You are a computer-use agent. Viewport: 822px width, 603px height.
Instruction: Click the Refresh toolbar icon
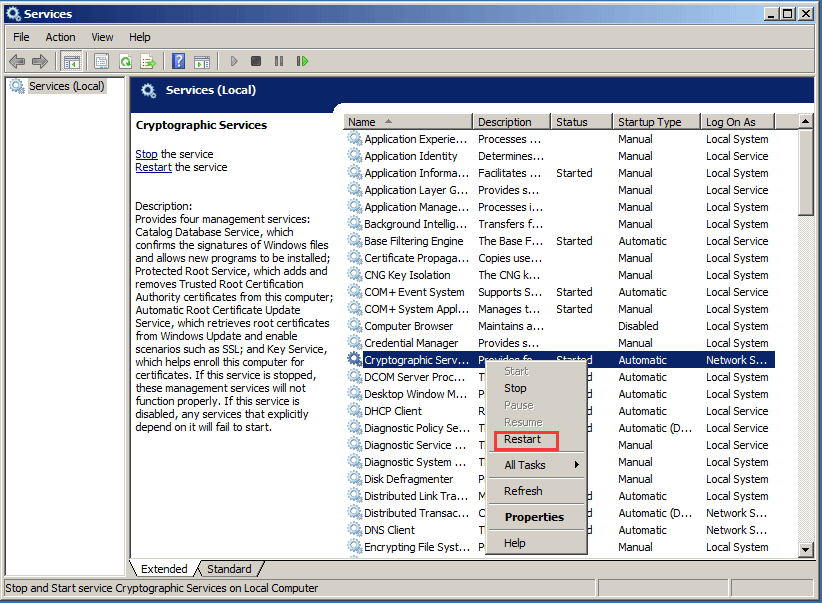pyautogui.click(x=125, y=61)
